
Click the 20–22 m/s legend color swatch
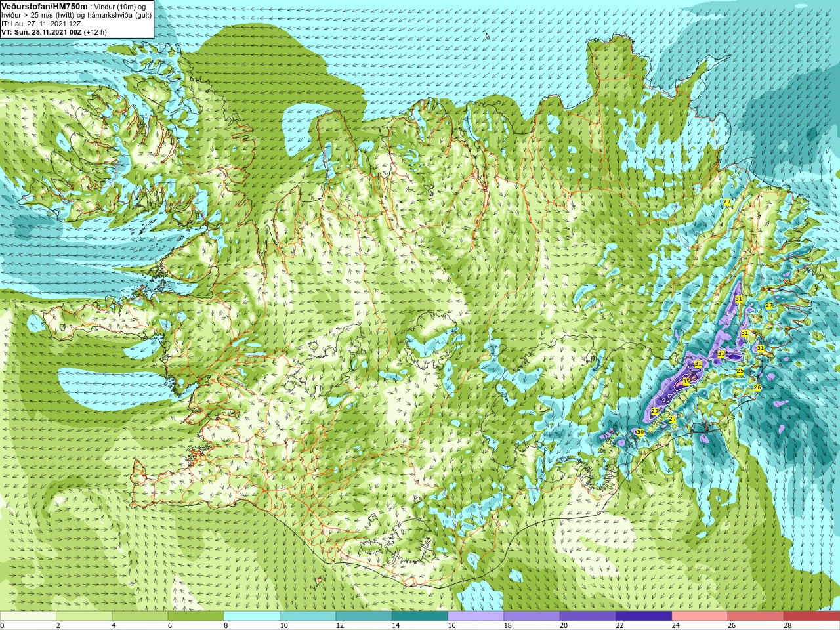[x=588, y=616]
